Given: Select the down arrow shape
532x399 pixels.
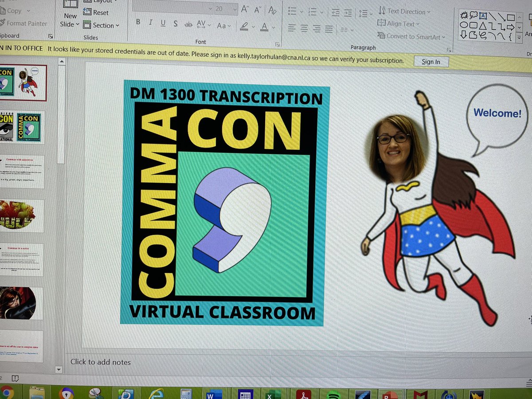Looking at the screenshot, I should [463, 35].
